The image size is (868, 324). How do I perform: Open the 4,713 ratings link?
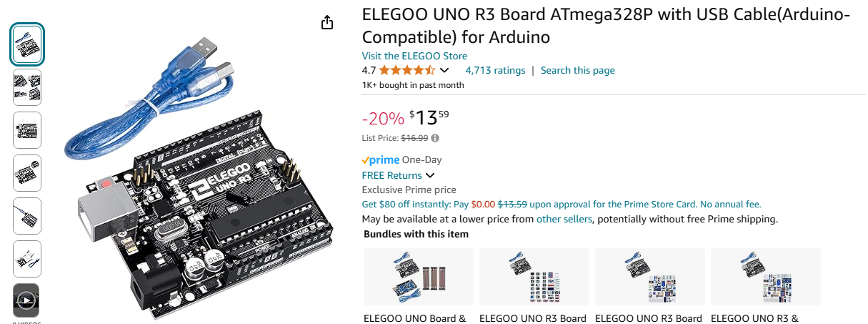pyautogui.click(x=495, y=70)
